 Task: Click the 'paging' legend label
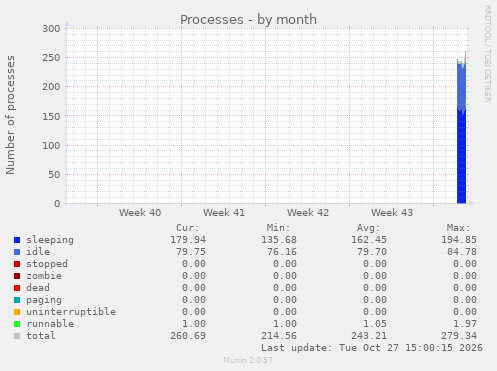pyautogui.click(x=44, y=300)
